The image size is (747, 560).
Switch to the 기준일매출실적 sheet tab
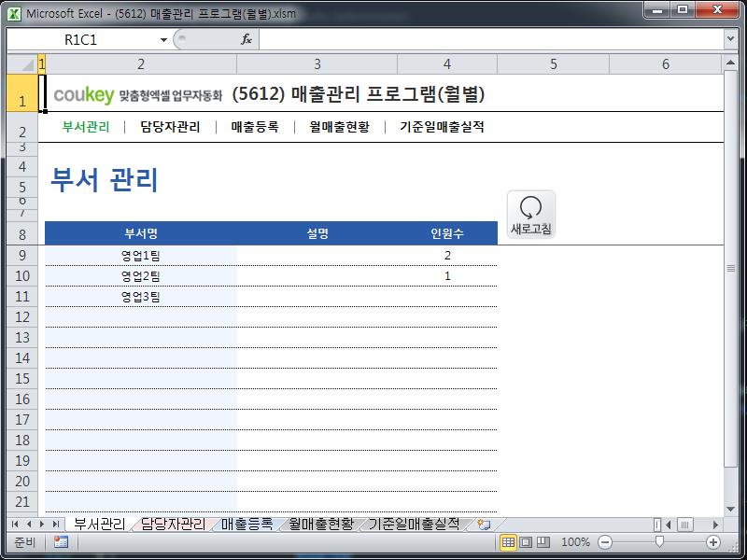point(414,525)
